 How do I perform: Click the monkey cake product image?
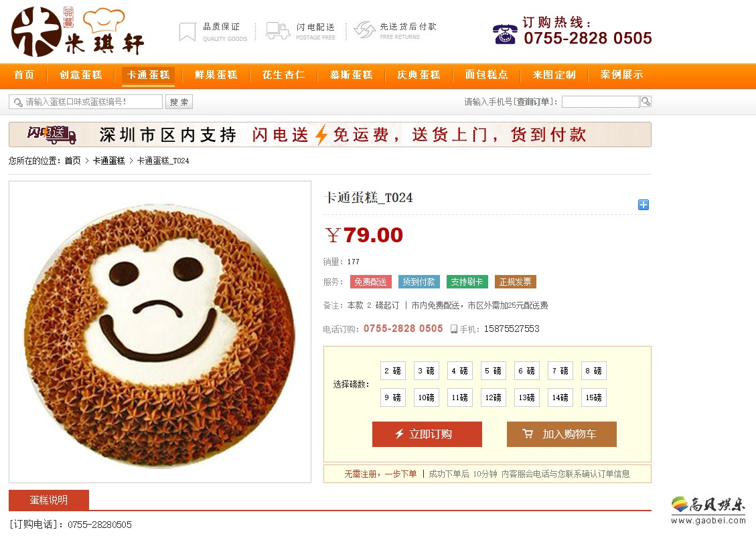160,332
